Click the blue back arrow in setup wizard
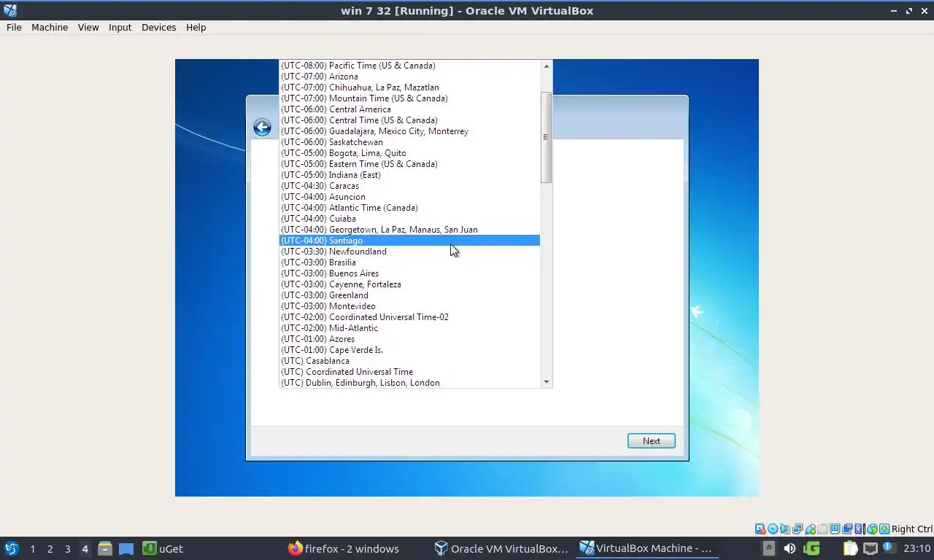Viewport: 934px width, 560px height. [262, 128]
